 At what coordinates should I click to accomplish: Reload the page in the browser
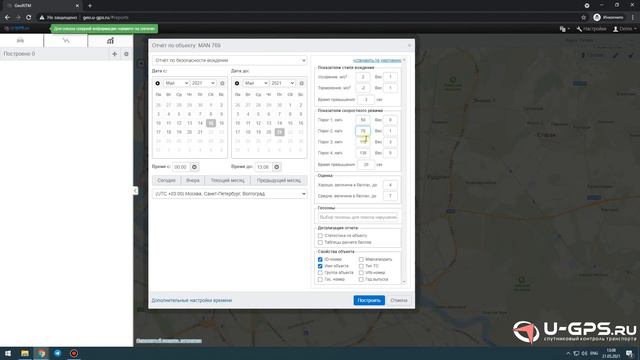coord(29,18)
